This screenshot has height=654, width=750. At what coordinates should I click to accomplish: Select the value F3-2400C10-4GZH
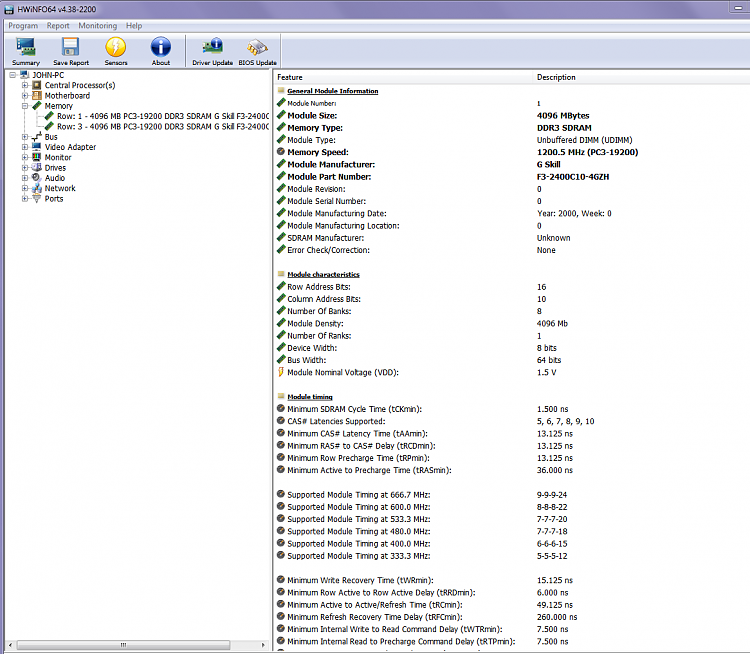click(573, 177)
